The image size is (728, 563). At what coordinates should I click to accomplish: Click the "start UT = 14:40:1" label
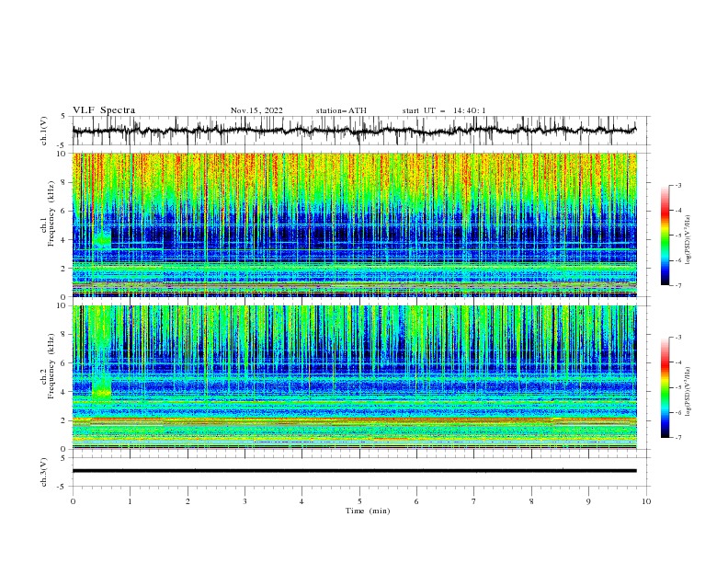[x=443, y=110]
